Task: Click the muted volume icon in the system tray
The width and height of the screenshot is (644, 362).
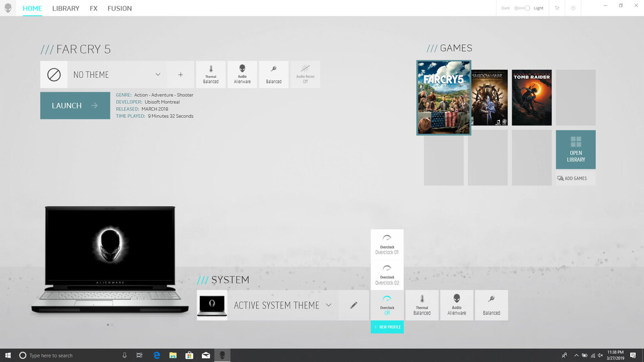Action: coord(601,355)
